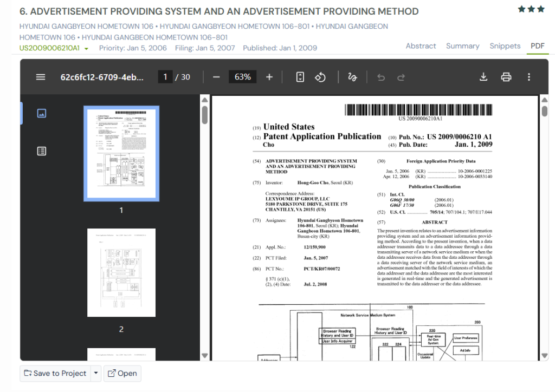Toggle the first star rating
Screen dimensions: 555x392
[x=520, y=9]
